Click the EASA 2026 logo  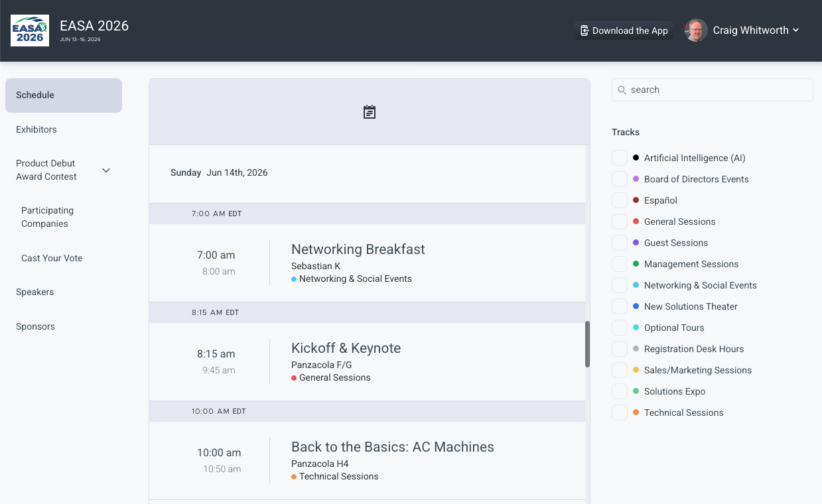tap(30, 31)
